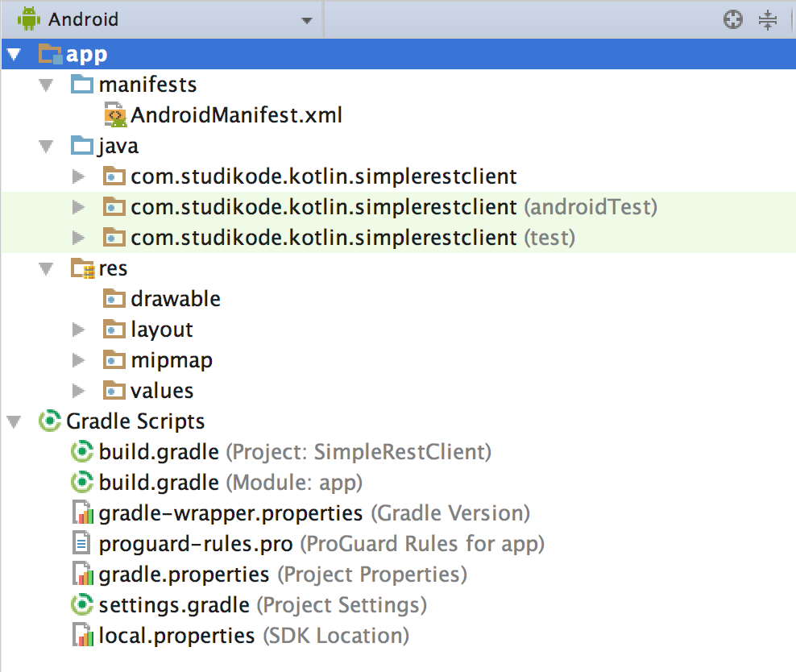The image size is (796, 672).
Task: Open the Android view selector dropdown
Action: [306, 19]
